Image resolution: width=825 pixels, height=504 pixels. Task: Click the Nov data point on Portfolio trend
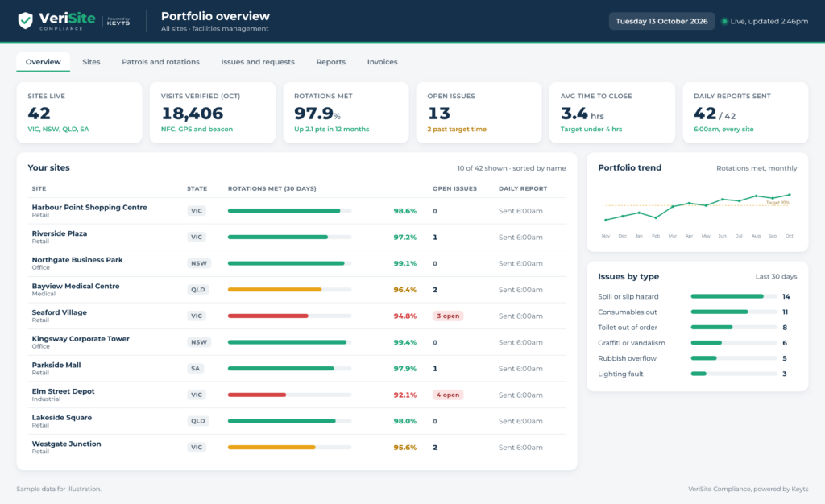pyautogui.click(x=606, y=220)
